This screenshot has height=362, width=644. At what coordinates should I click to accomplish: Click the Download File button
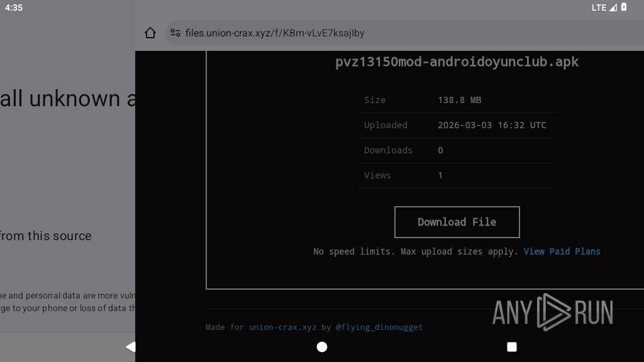[x=457, y=222]
